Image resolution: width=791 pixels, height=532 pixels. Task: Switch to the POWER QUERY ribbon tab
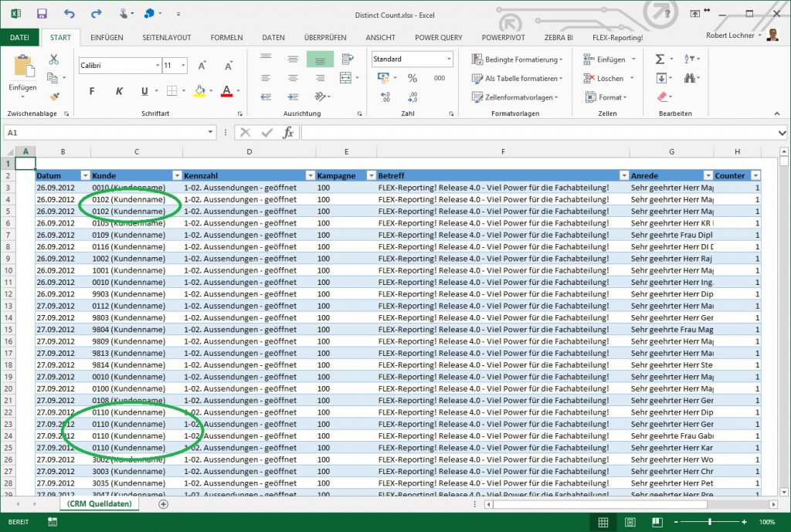pyautogui.click(x=439, y=37)
